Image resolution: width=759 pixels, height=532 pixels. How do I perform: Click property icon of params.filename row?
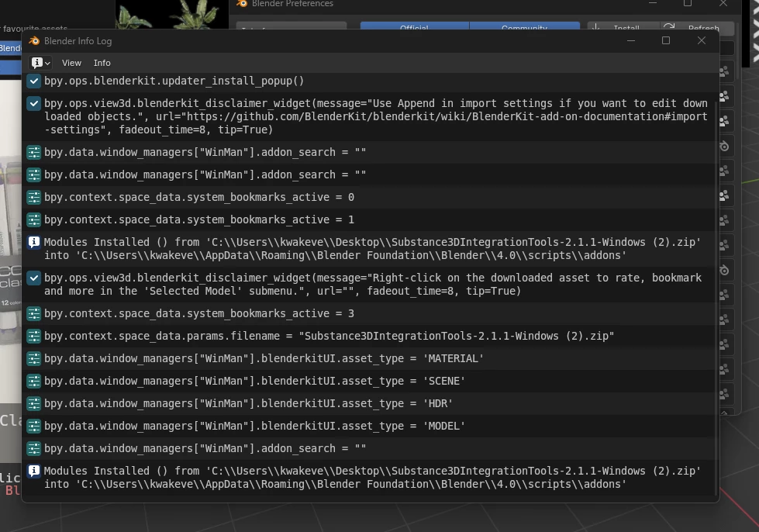coord(34,337)
